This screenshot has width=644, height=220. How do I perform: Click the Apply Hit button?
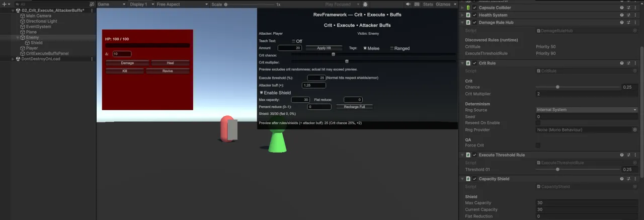click(x=325, y=48)
